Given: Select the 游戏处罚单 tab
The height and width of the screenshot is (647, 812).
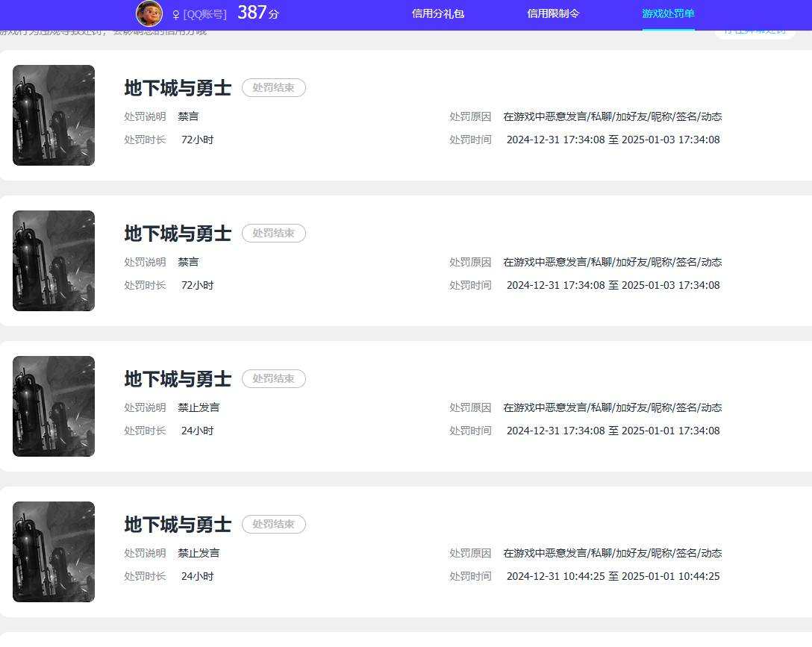Looking at the screenshot, I should (668, 14).
